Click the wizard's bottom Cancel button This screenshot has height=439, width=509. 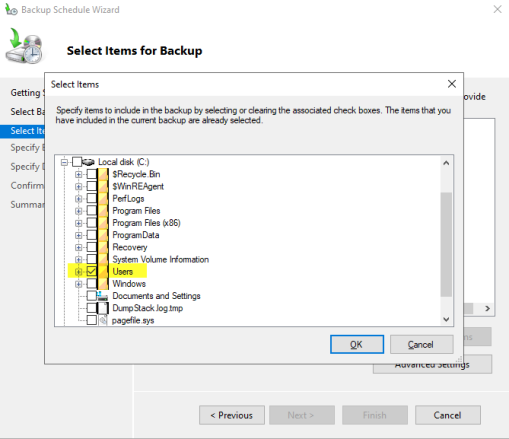coord(448,415)
